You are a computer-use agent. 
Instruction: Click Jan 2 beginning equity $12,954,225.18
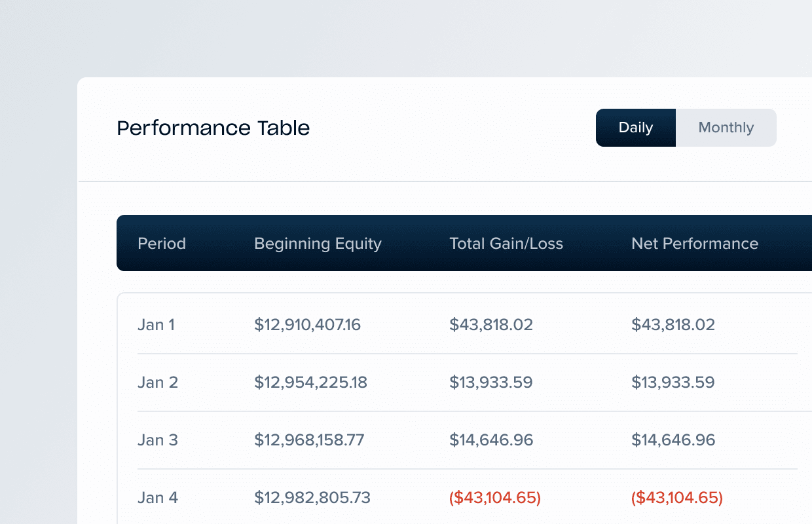[x=309, y=382]
